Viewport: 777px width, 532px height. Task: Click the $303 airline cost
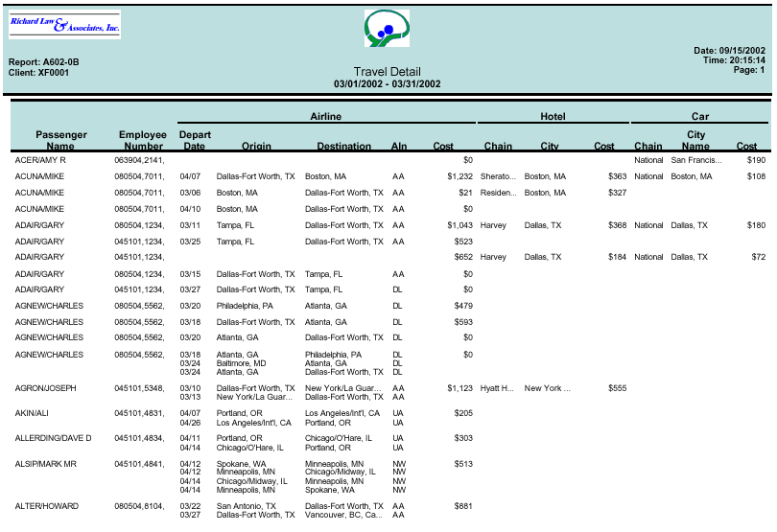463,438
